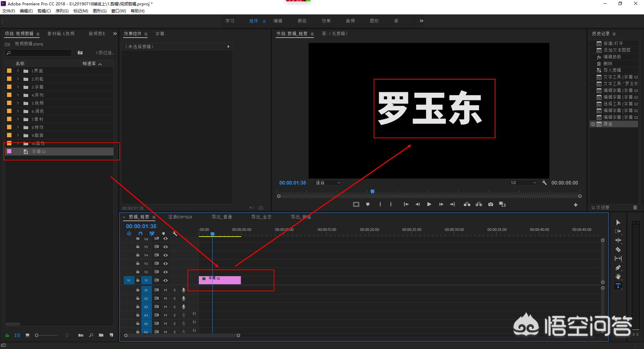The image size is (644, 349).
Task: Expand the 5.视频 bin in project panel
Action: coord(17,103)
